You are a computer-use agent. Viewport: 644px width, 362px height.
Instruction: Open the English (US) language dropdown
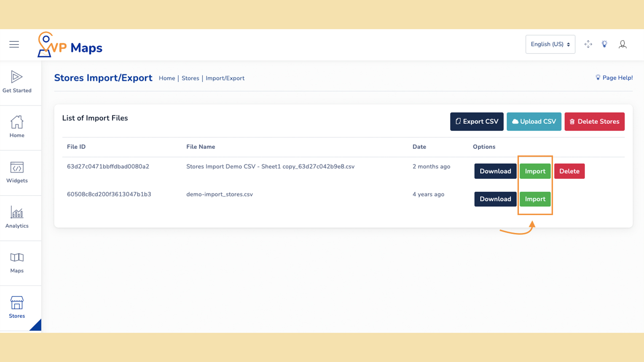550,44
